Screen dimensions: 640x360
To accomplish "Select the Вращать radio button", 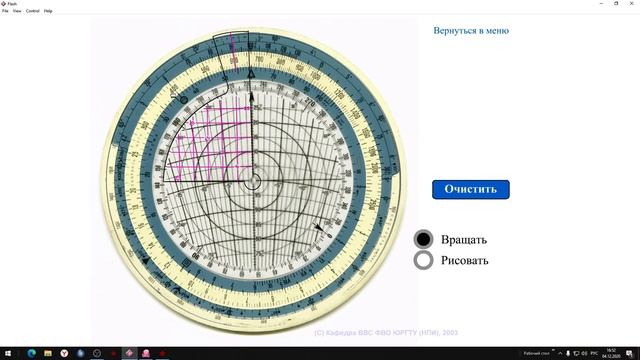I will tap(423, 239).
